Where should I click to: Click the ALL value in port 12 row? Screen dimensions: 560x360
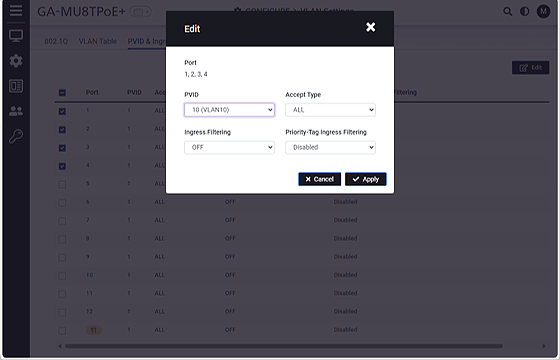(x=159, y=311)
